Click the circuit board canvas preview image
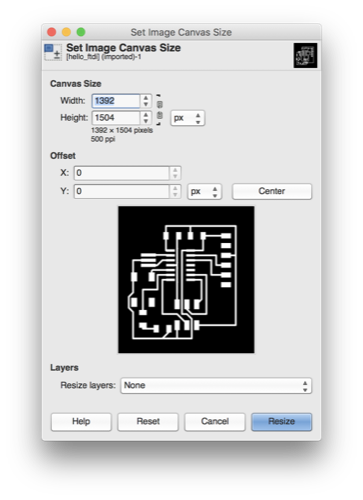The image size is (363, 500). point(186,280)
